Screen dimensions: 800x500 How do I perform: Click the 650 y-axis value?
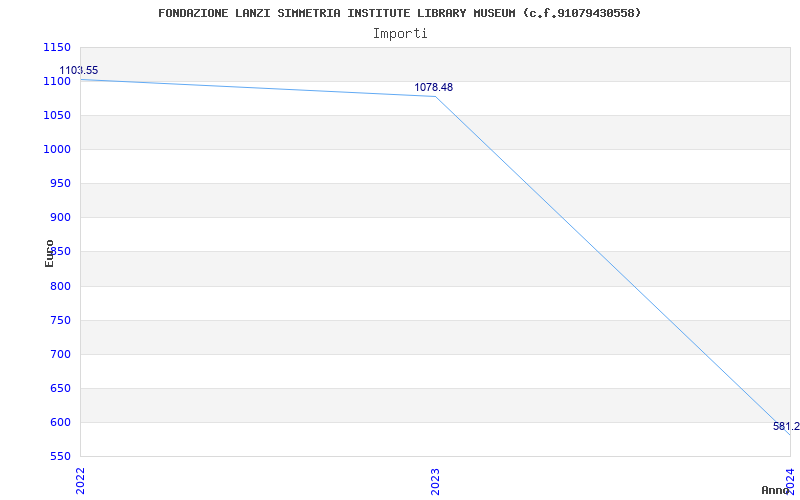pyautogui.click(x=60, y=388)
